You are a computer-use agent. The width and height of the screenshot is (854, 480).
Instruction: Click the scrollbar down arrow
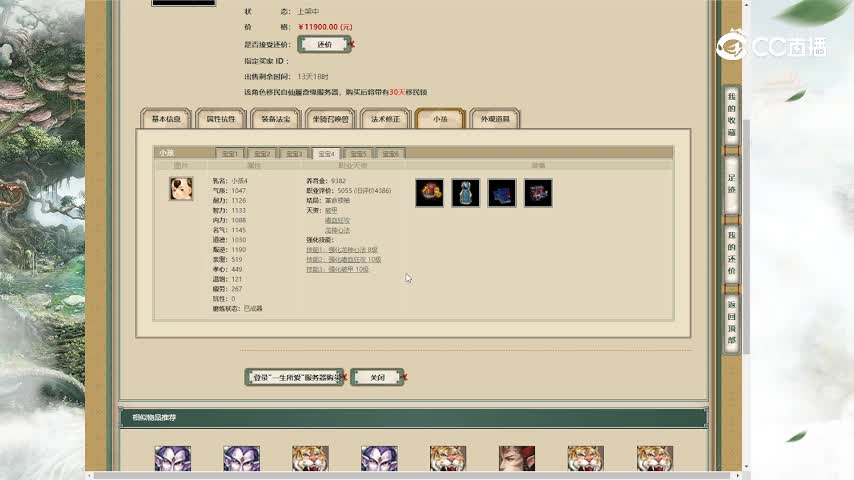coord(747,467)
